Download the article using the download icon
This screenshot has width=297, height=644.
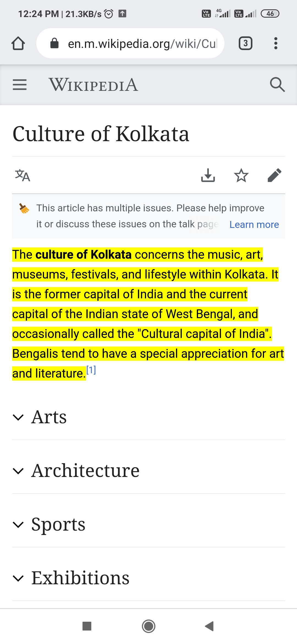208,175
